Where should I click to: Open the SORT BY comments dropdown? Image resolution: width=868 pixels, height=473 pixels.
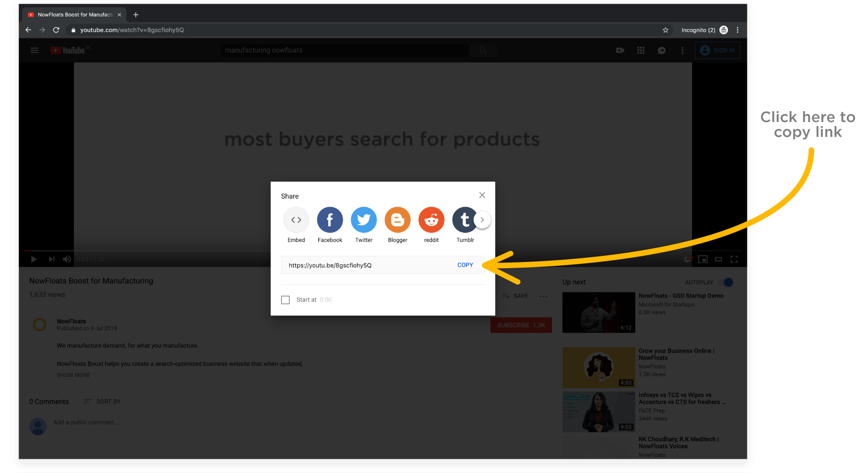click(102, 402)
